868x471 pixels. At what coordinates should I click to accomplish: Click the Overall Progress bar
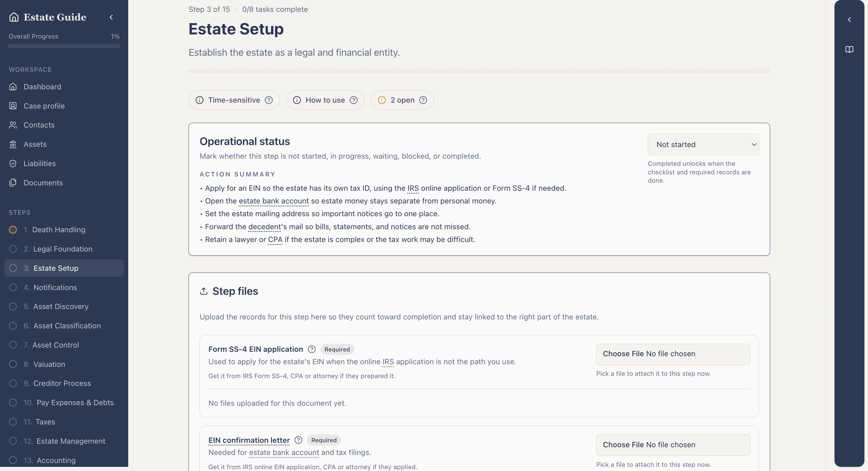pos(64,46)
